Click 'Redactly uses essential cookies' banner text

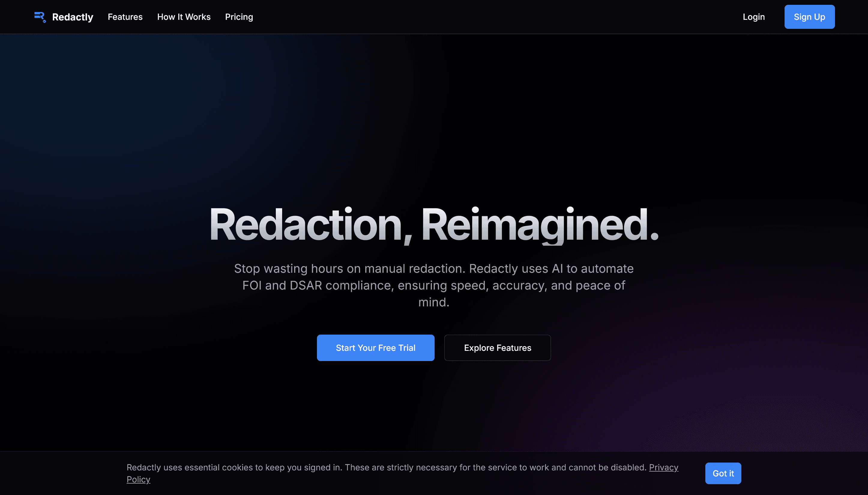point(190,467)
